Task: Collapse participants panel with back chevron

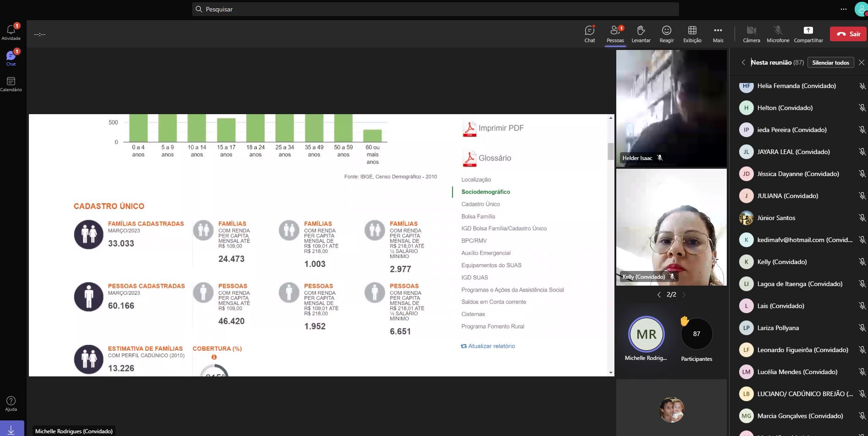Action: click(743, 62)
